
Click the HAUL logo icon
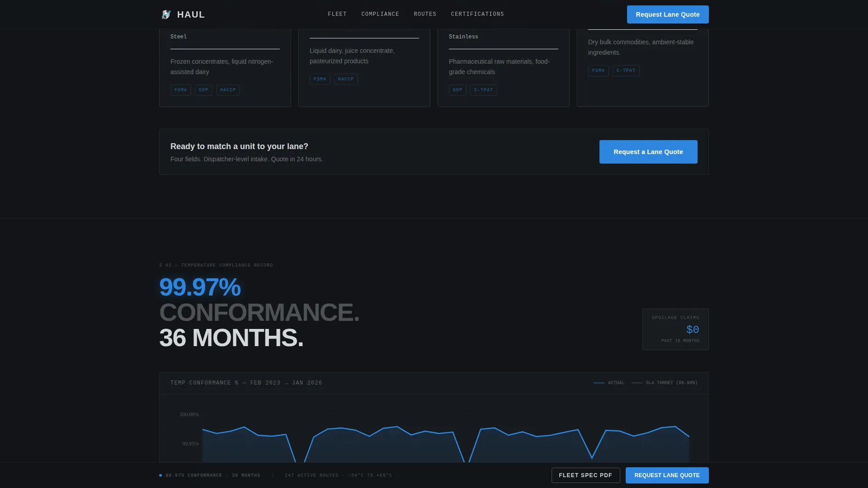tap(166, 14)
